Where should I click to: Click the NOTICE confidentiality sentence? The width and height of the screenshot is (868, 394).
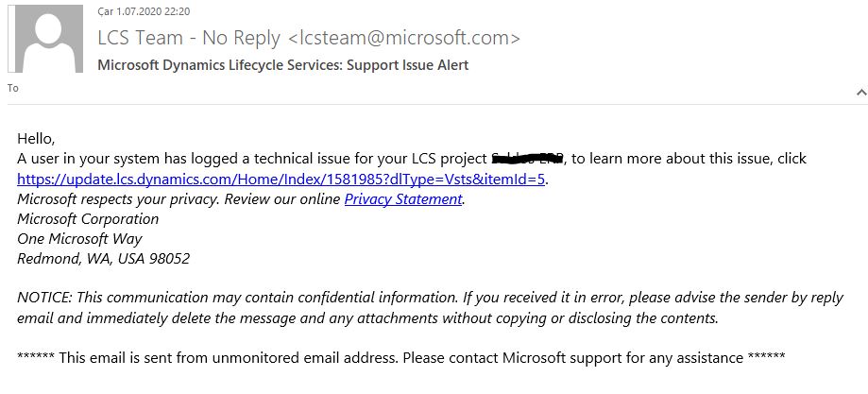(430, 298)
